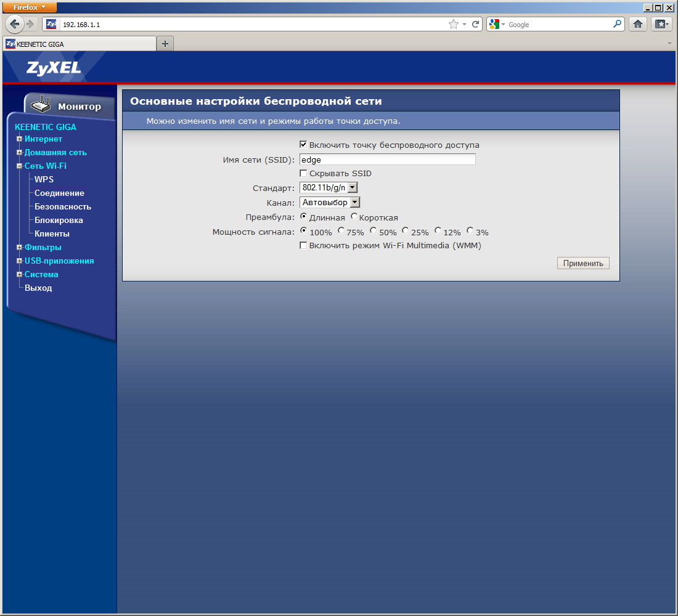Viewport: 678px width, 616px height.
Task: Expand the Система tree node
Action: point(20,275)
